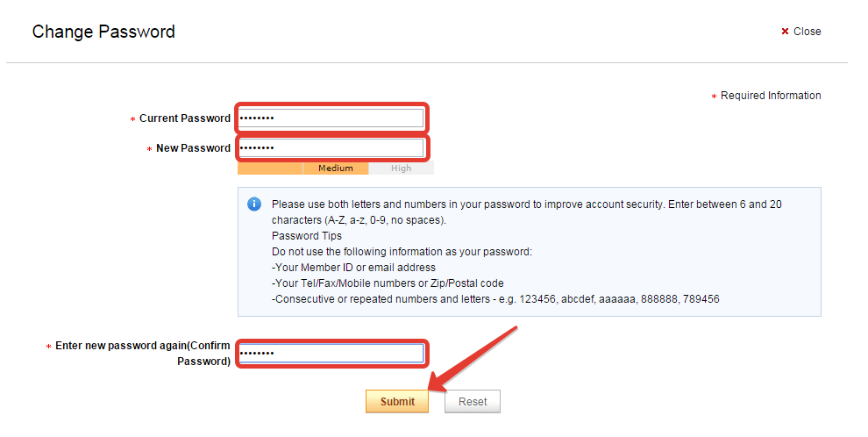
Task: Click the red asterisk beside Required Information
Action: (x=714, y=97)
